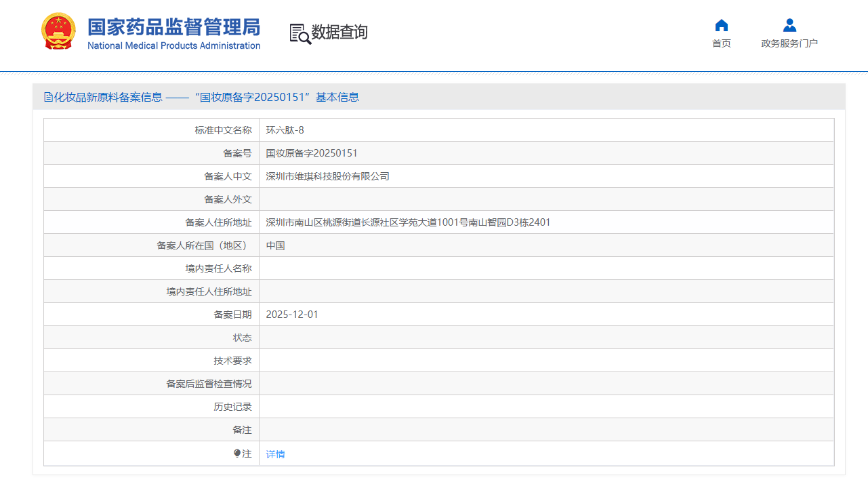Select the 备案人所在国 value 中国
Screen dimensions: 868x484
(274, 245)
